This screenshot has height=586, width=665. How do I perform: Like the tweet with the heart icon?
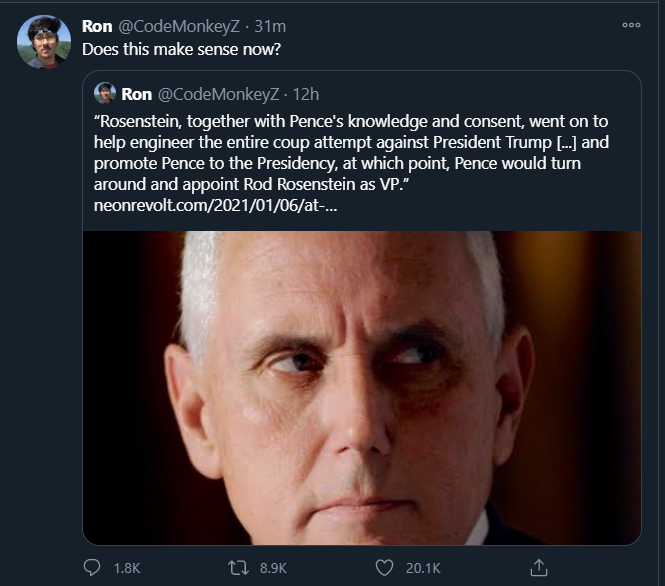pos(384,567)
